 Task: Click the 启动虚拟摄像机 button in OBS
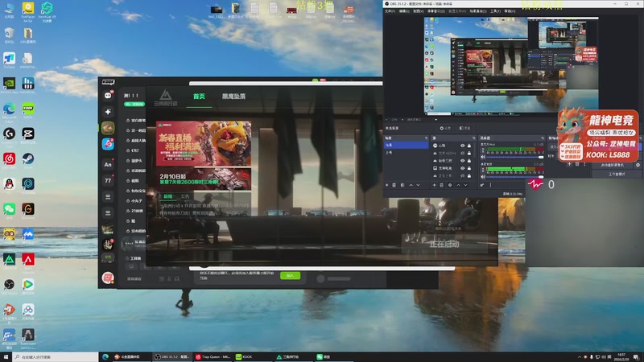point(612,165)
